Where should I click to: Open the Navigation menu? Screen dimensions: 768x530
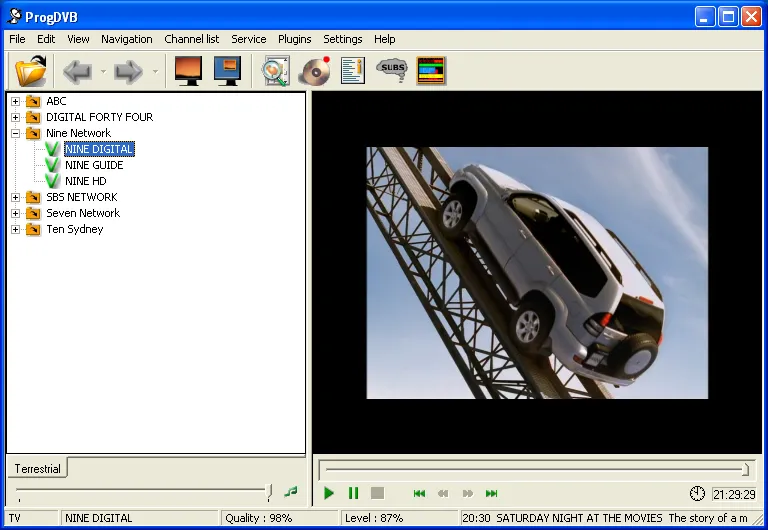[127, 39]
